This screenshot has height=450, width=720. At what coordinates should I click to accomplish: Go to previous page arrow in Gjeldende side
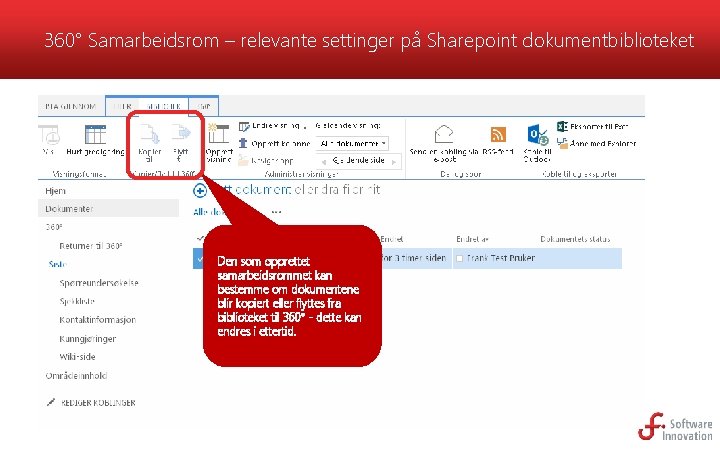[323, 161]
